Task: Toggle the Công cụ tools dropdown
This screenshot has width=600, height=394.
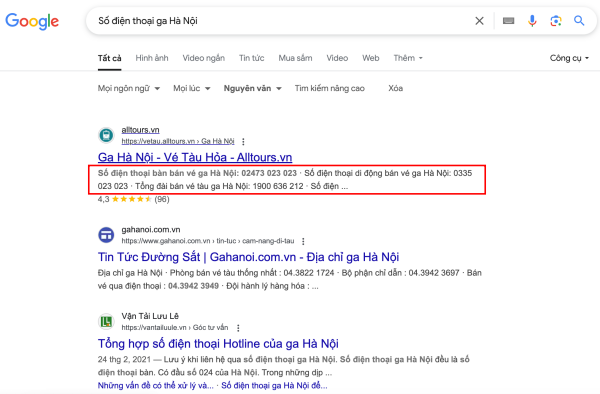Action: (569, 58)
